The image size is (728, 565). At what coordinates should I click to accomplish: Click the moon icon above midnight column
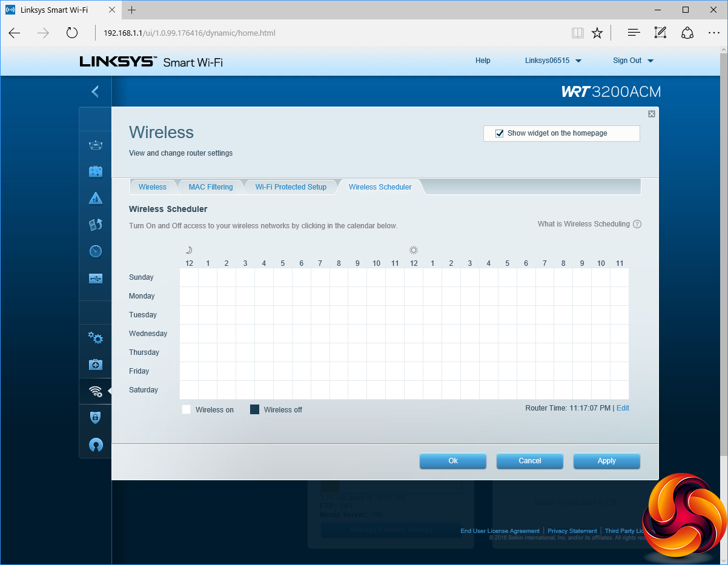click(189, 249)
